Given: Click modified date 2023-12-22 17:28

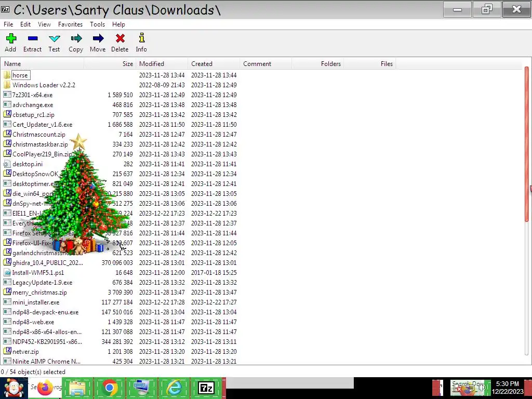Looking at the screenshot, I should click(162, 302).
